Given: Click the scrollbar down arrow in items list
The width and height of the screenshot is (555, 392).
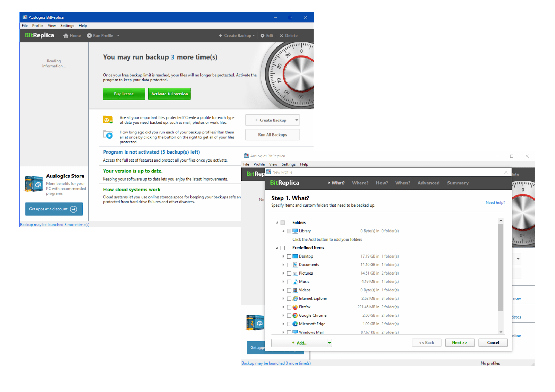Looking at the screenshot, I should [501, 332].
